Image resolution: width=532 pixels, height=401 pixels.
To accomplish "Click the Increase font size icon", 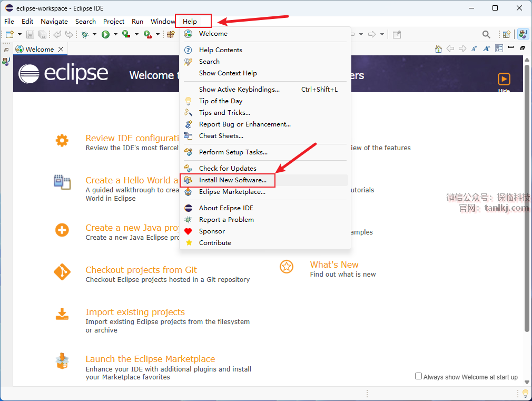I will (x=486, y=48).
